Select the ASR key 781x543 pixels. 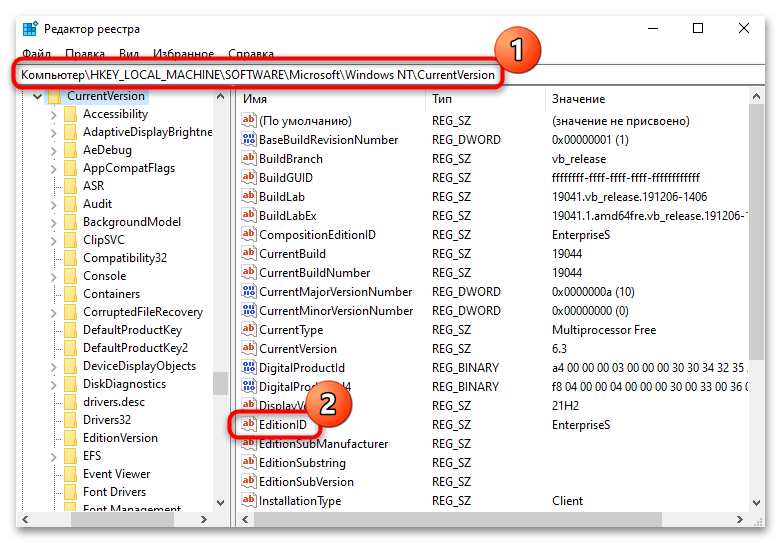click(x=93, y=186)
